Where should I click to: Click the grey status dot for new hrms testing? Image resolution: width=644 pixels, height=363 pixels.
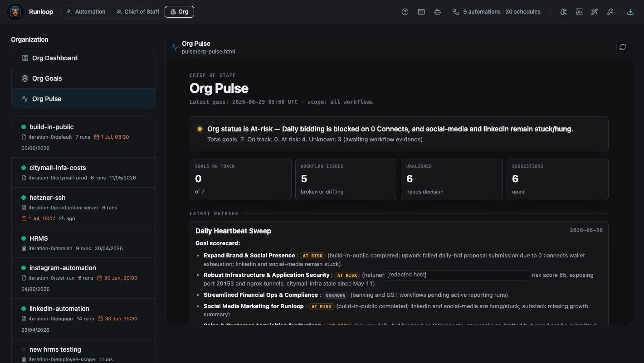(x=24, y=349)
